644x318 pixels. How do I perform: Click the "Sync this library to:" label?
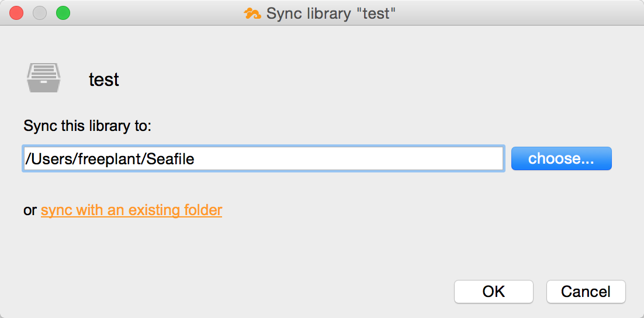click(88, 126)
